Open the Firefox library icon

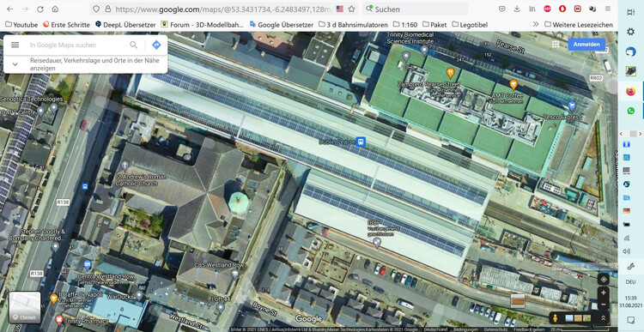point(532,9)
